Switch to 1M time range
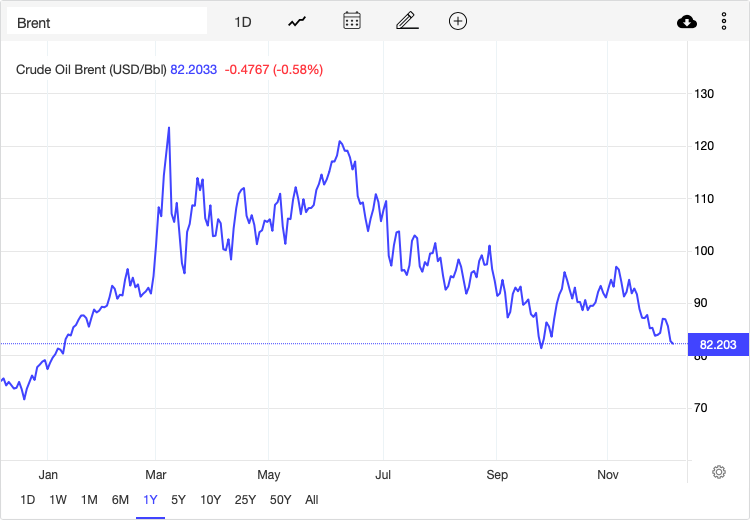This screenshot has height=520, width=750. click(x=89, y=500)
